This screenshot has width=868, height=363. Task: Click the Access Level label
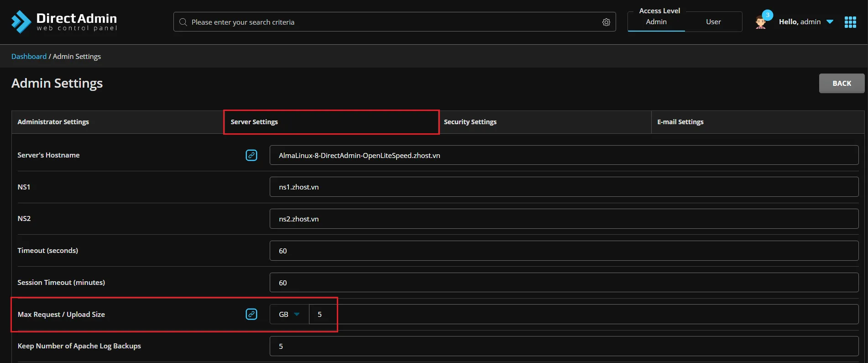coord(659,11)
